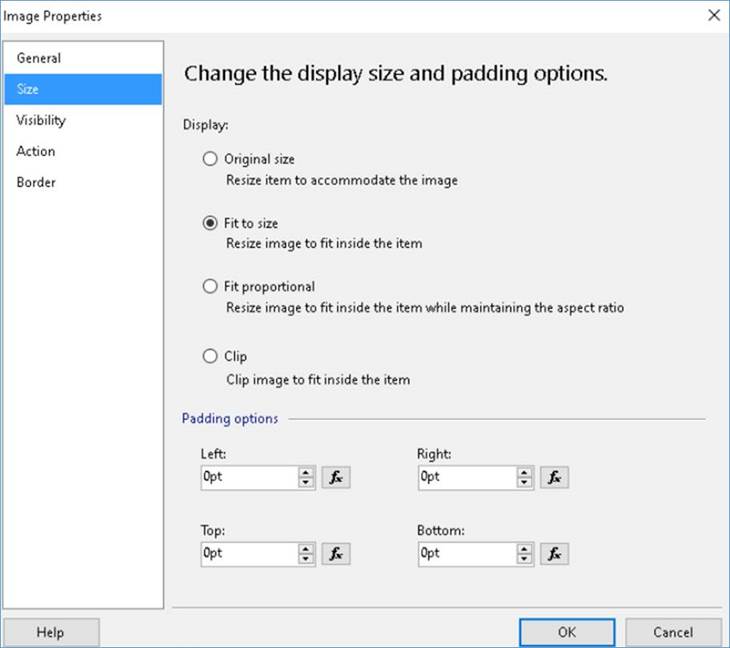Decrease Right padding with down arrow
Viewport: 730px width, 648px height.
[525, 483]
